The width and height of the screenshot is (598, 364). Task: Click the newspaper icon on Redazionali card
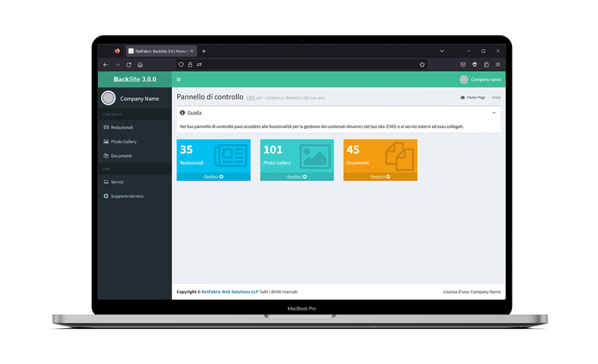pyautogui.click(x=231, y=155)
